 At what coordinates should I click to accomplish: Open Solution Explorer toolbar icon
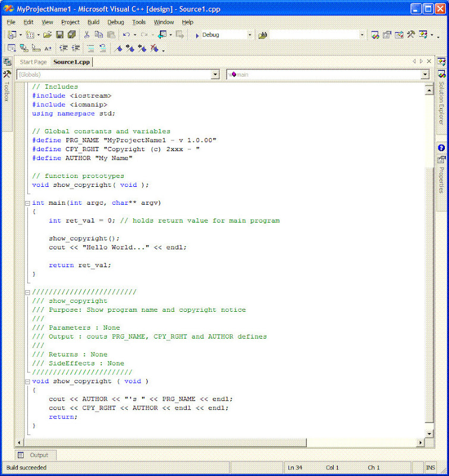pyautogui.click(x=375, y=35)
